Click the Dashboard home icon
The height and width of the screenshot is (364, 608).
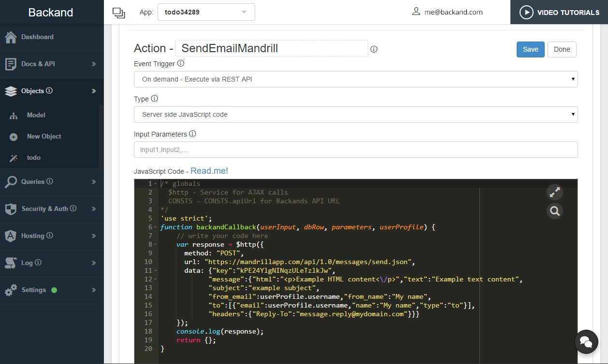11,37
